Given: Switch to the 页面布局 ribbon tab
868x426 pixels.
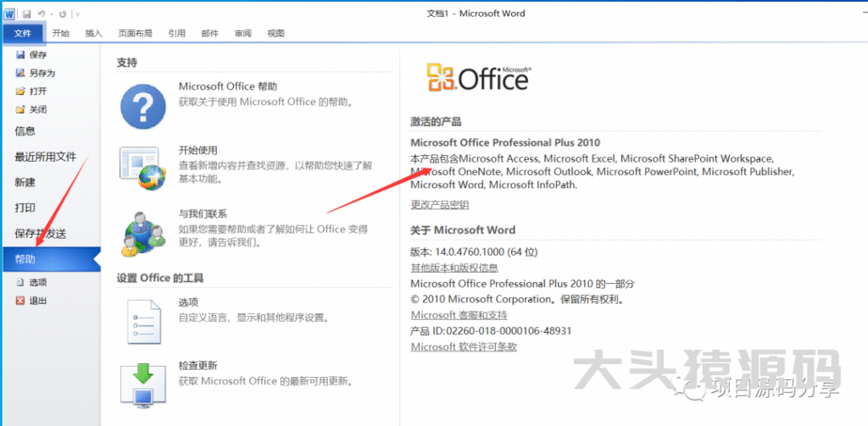Looking at the screenshot, I should 135,33.
